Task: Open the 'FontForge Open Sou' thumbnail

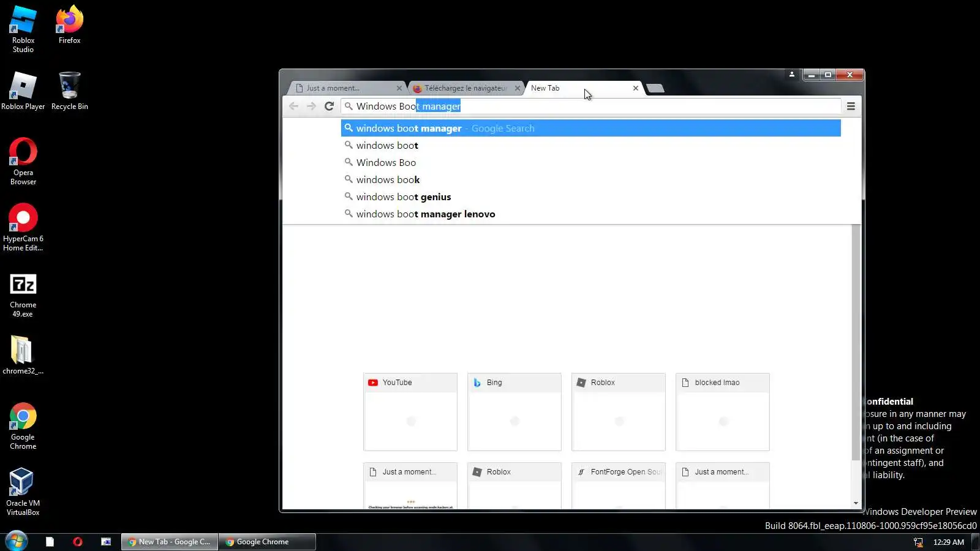Action: pyautogui.click(x=619, y=485)
